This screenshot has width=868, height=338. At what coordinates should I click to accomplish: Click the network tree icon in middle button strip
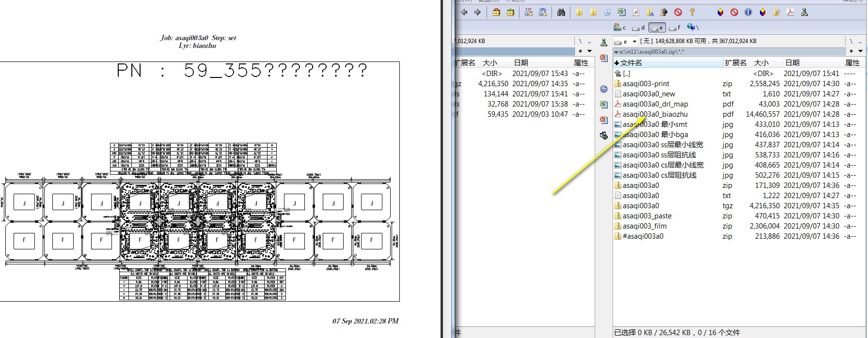click(604, 43)
